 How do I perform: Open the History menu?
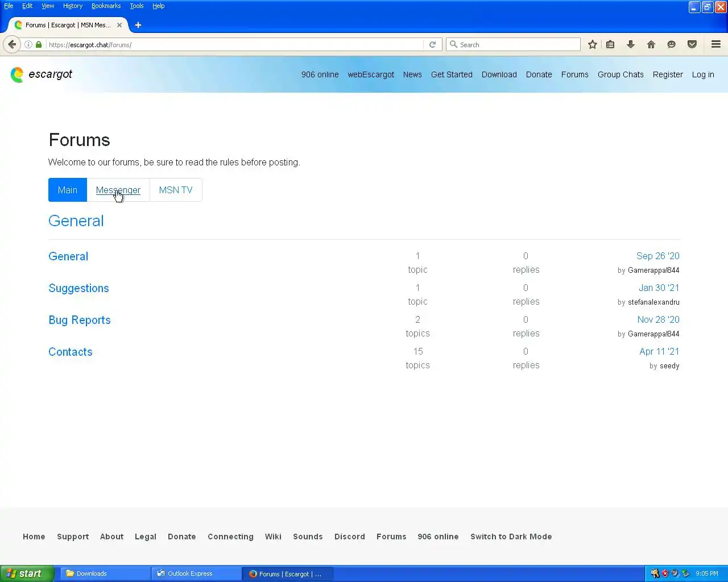73,6
